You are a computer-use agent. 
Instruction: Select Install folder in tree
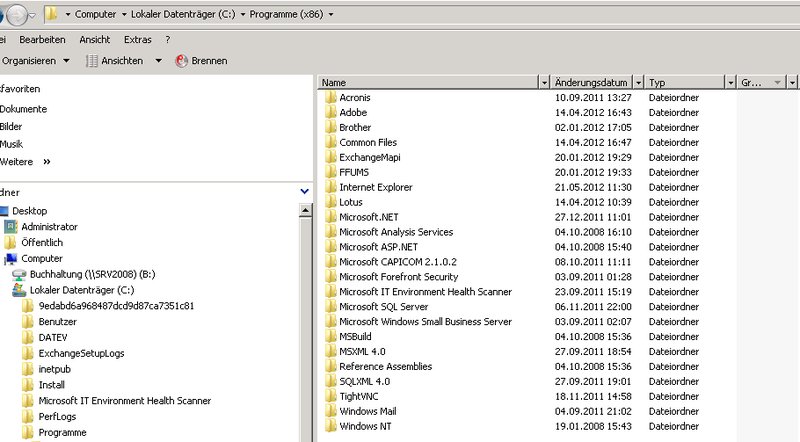pyautogui.click(x=52, y=385)
